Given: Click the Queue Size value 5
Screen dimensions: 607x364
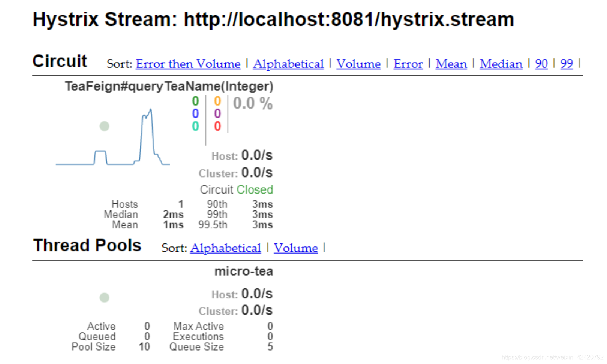Looking at the screenshot, I should point(270,347).
